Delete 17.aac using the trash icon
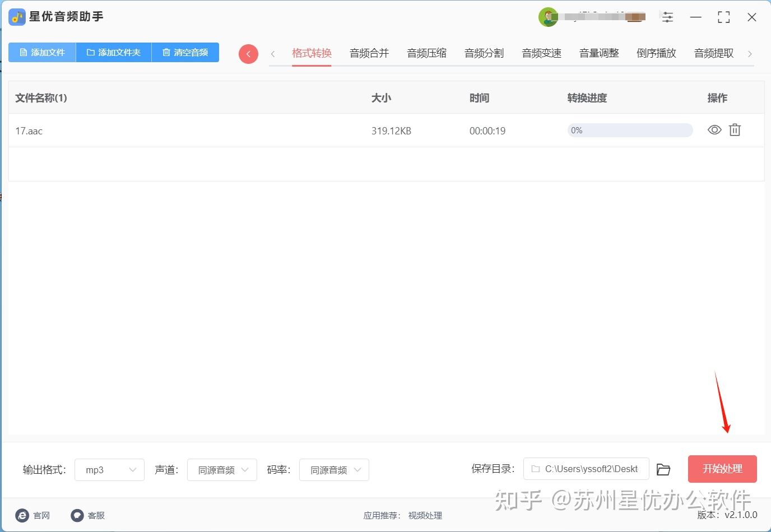 click(735, 130)
